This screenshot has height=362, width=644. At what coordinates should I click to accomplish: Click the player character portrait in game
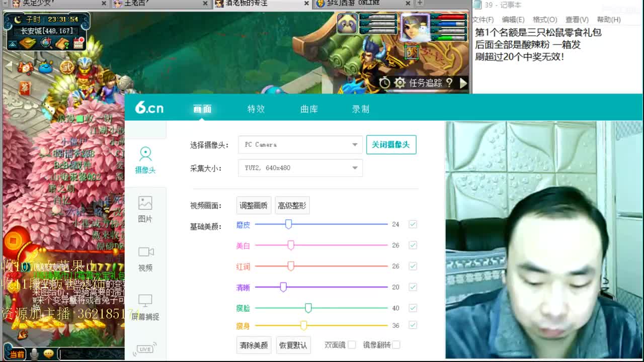pos(415,28)
